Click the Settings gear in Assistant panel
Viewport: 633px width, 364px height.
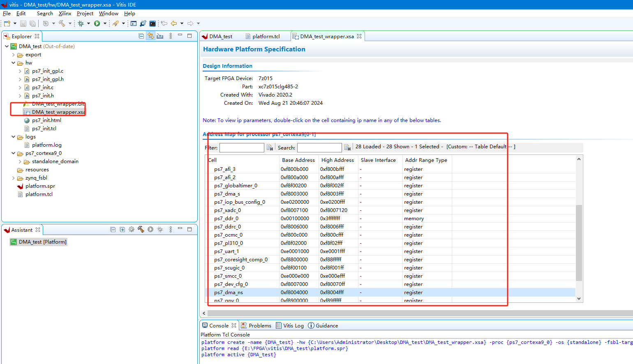132,230
